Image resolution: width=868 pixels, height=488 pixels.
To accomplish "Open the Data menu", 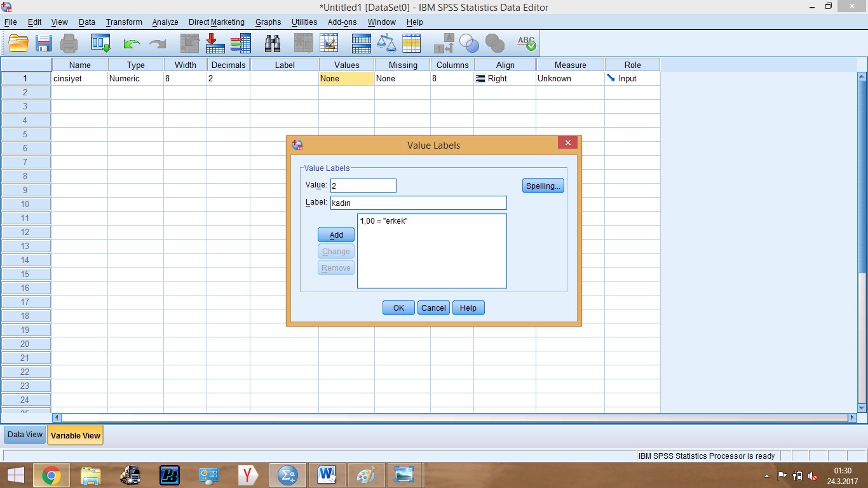I will (x=87, y=22).
